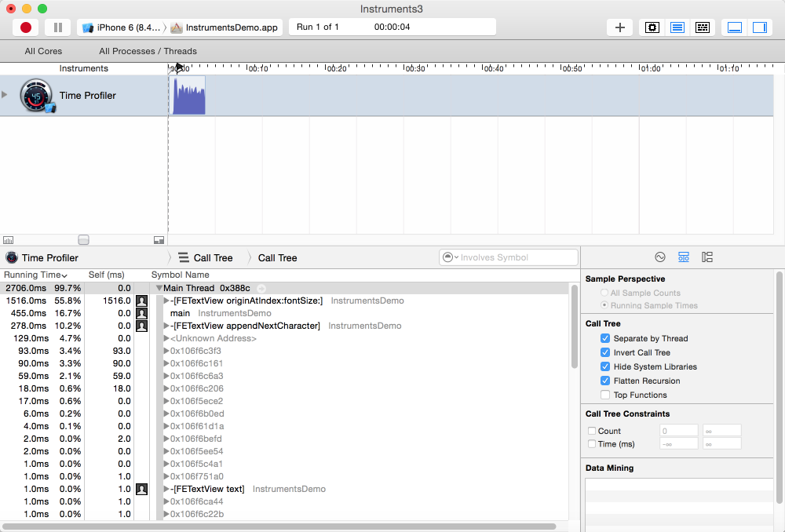This screenshot has width=785, height=532.
Task: Enable the Top Functions checkbox
Action: (605, 395)
